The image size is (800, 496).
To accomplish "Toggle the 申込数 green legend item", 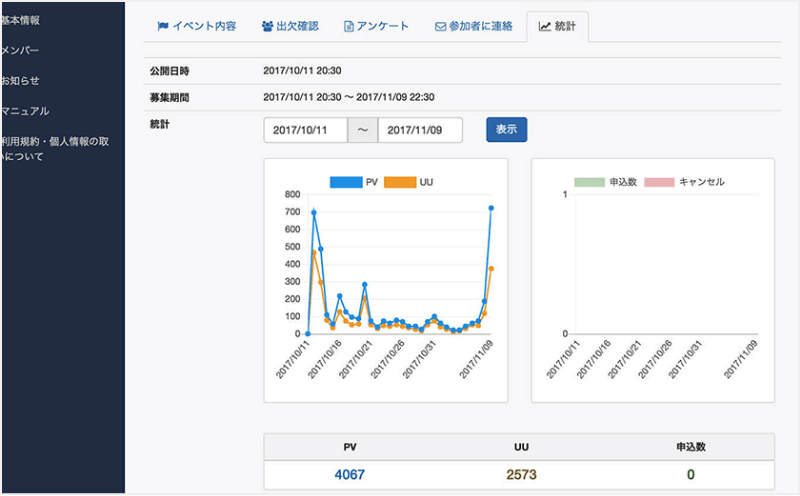I will pyautogui.click(x=589, y=182).
